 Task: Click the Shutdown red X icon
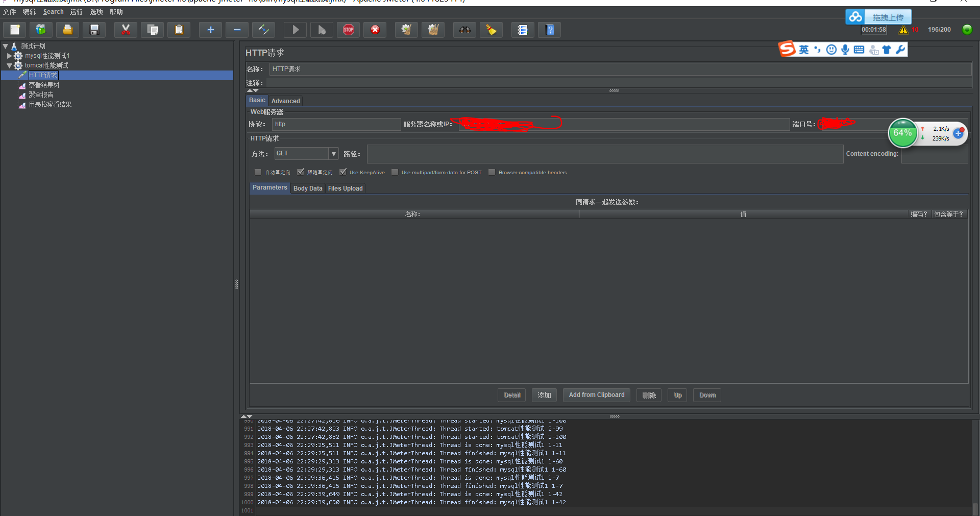(x=375, y=30)
